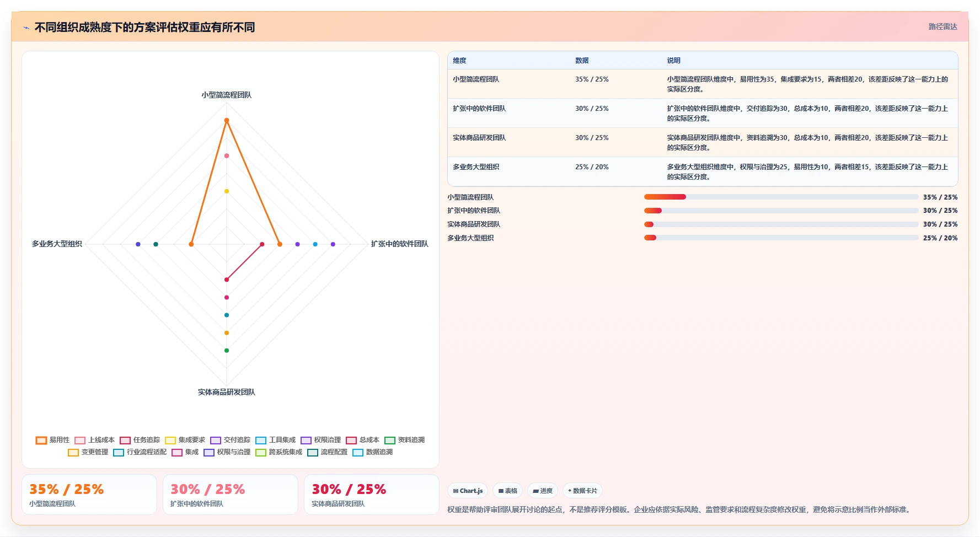980x537 pixels.
Task: Hide the 权限与治理 legend series
Action: point(227,452)
